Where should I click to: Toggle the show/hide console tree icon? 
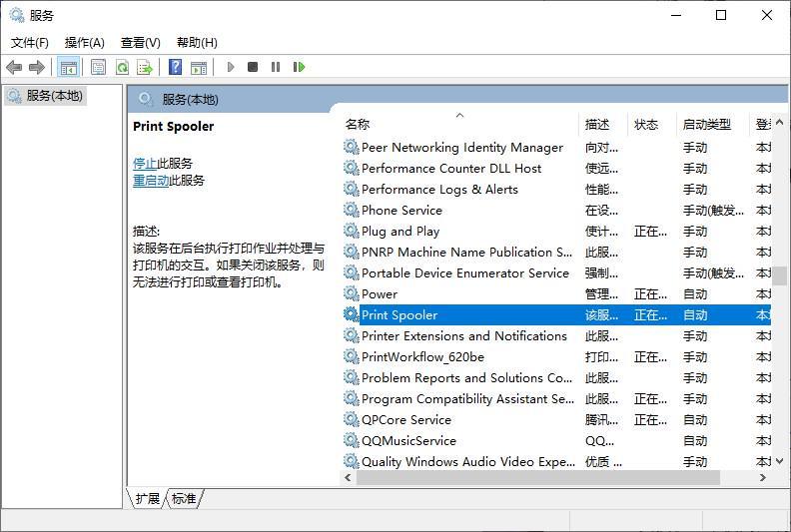(68, 67)
